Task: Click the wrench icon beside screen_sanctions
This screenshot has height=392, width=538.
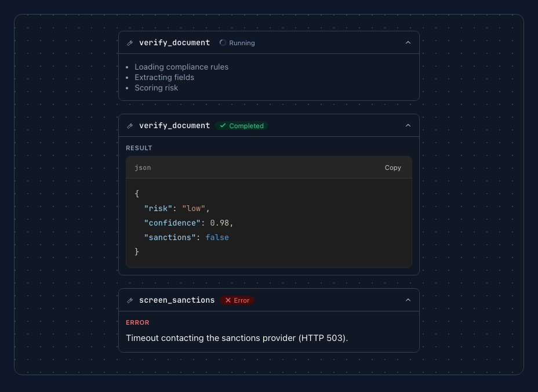Action: click(x=130, y=300)
